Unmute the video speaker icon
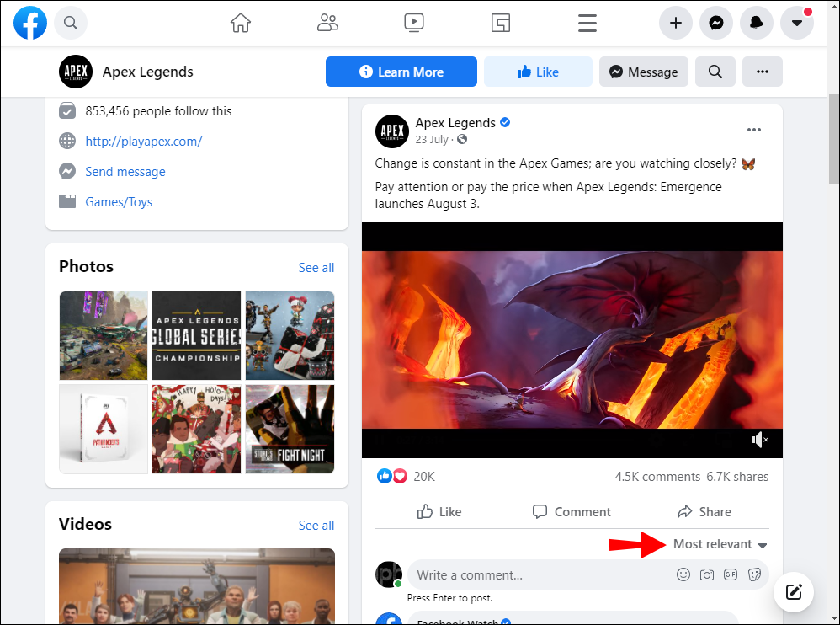The height and width of the screenshot is (625, 840). click(760, 440)
